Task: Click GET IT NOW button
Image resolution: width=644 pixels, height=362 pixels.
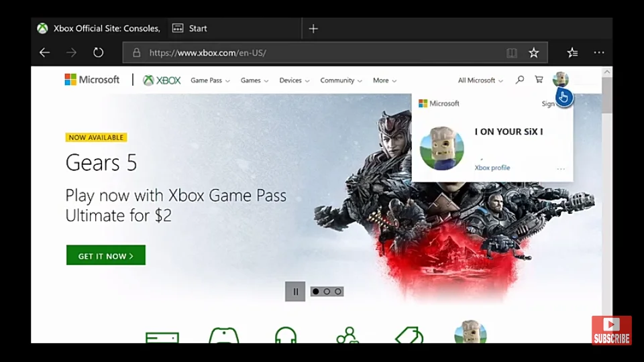Action: tap(106, 255)
